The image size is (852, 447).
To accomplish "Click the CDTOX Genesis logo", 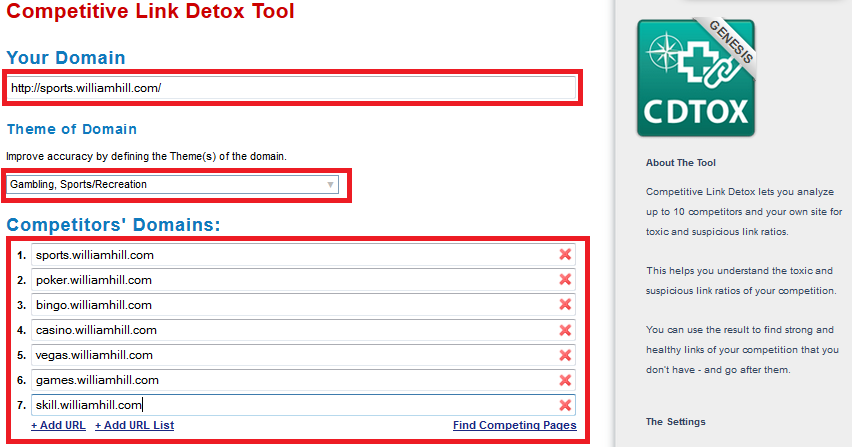I will tap(696, 77).
